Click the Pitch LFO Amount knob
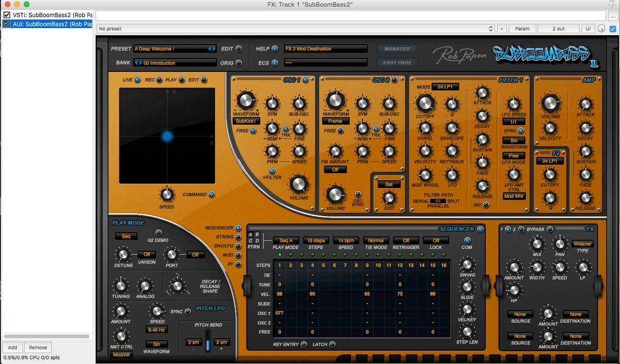Viewport: 620px width, 364px height. [120, 311]
